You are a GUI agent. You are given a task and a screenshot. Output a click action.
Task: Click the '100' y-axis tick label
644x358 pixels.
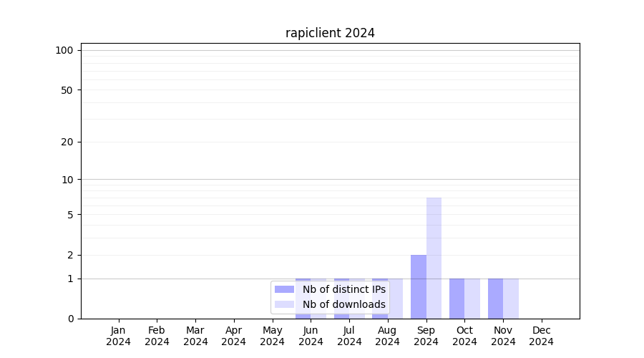64,50
